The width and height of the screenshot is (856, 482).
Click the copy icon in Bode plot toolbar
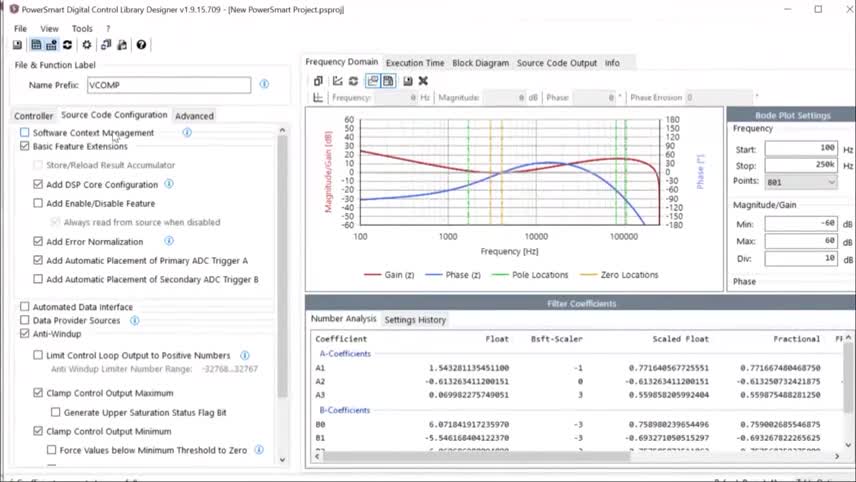[318, 81]
